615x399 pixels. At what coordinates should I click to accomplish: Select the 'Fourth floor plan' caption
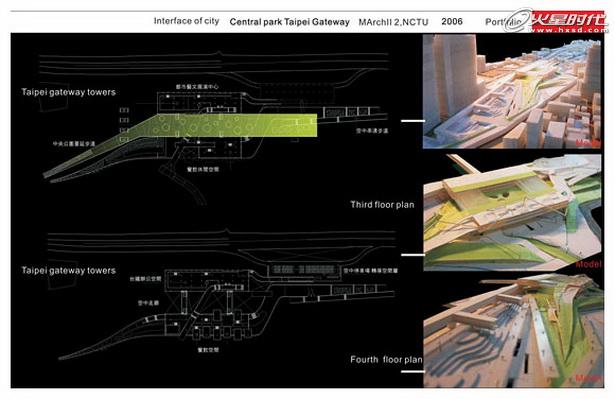click(386, 359)
